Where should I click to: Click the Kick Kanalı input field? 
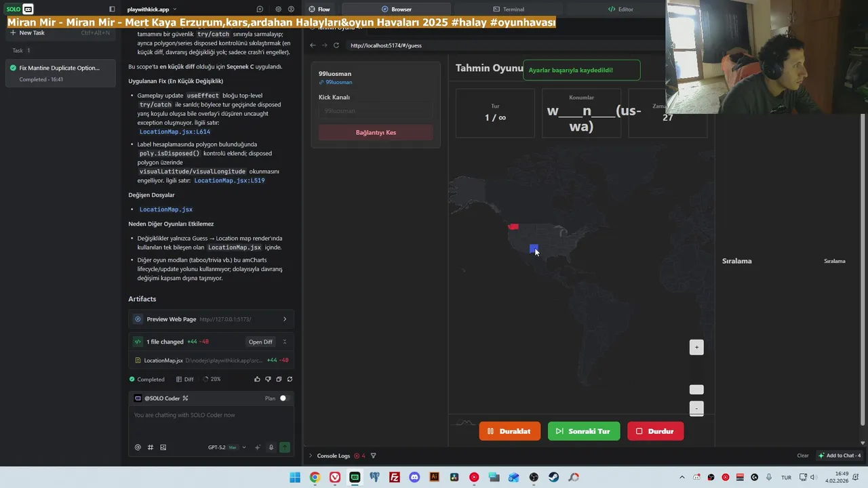[x=376, y=110]
